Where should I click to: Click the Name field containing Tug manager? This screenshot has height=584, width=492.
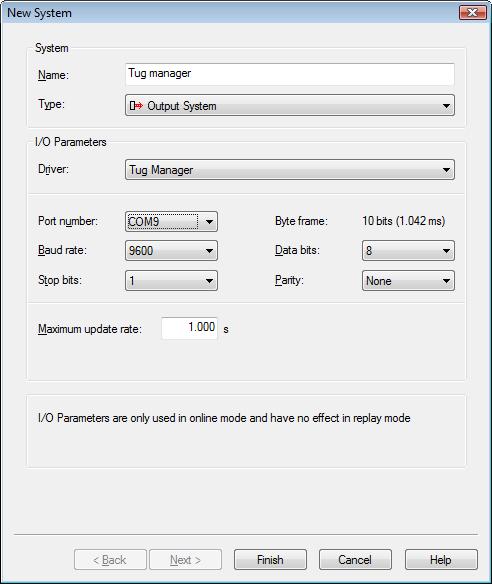[x=290, y=74]
